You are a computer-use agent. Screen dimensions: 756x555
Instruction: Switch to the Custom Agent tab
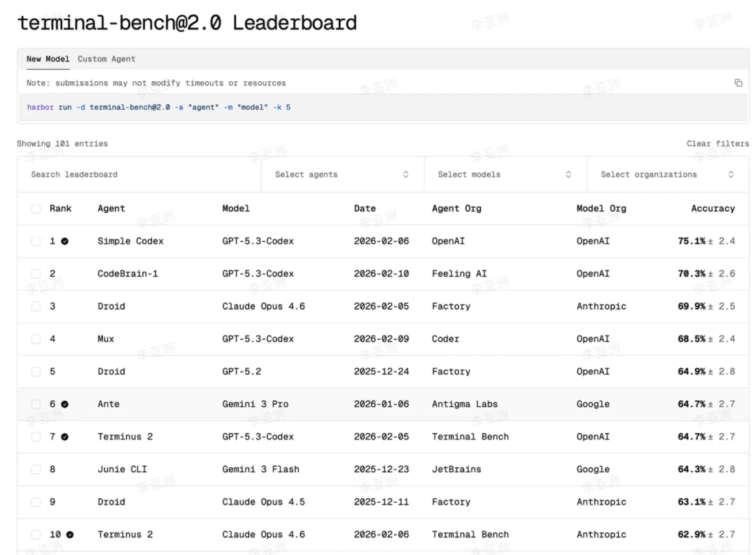[x=106, y=59]
